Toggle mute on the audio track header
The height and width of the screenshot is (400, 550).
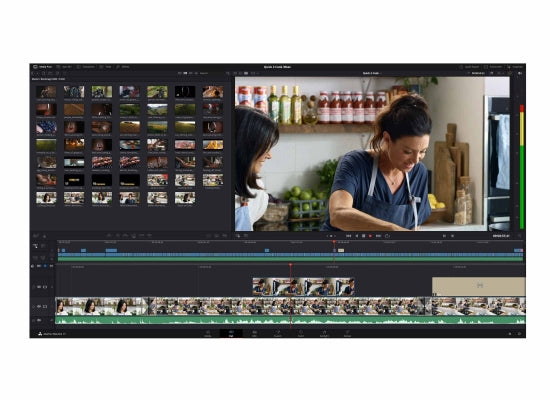coord(39,320)
